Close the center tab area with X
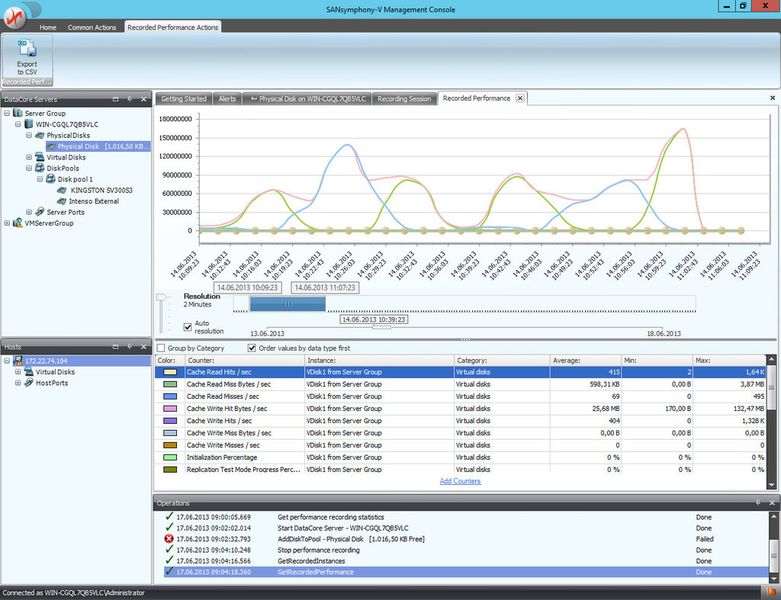Viewport: 781px width, 600px height. pos(773,98)
